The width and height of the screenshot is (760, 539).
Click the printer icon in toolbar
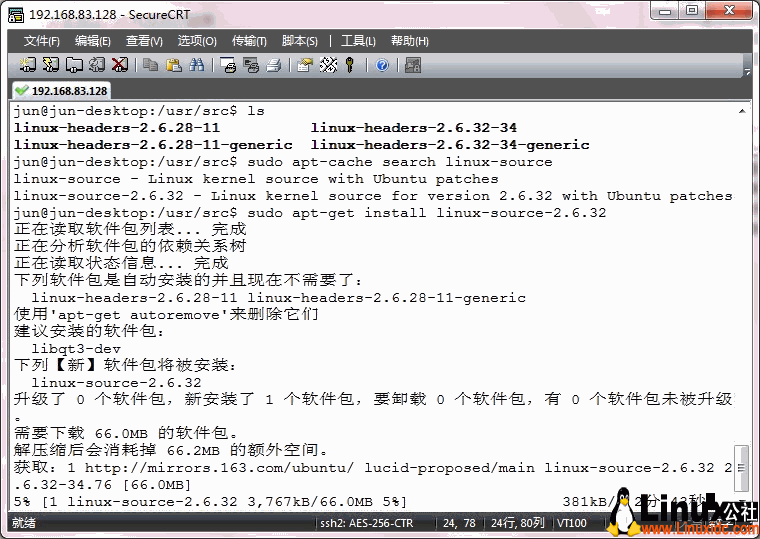(274, 65)
